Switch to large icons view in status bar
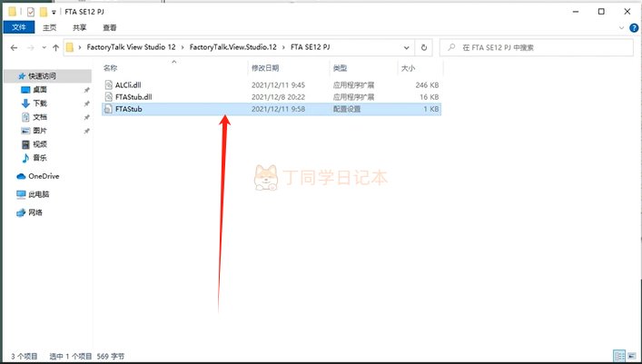This screenshot has height=364, width=642. [x=632, y=355]
